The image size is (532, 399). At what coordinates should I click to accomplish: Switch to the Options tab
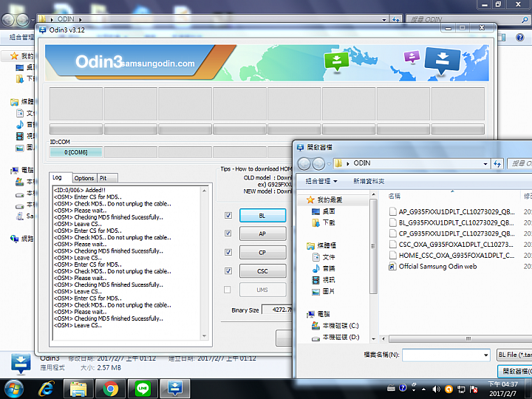pos(83,178)
